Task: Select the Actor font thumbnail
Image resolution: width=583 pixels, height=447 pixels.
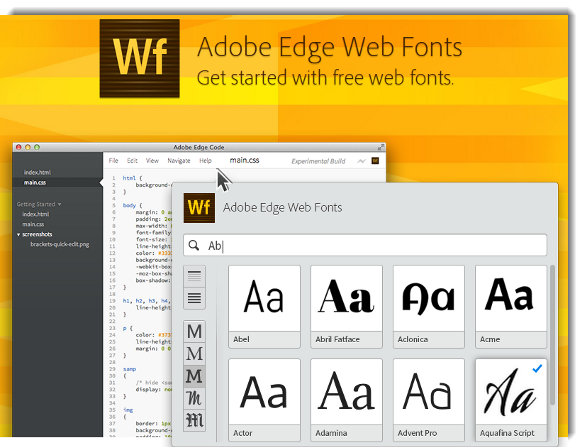Action: point(264,400)
